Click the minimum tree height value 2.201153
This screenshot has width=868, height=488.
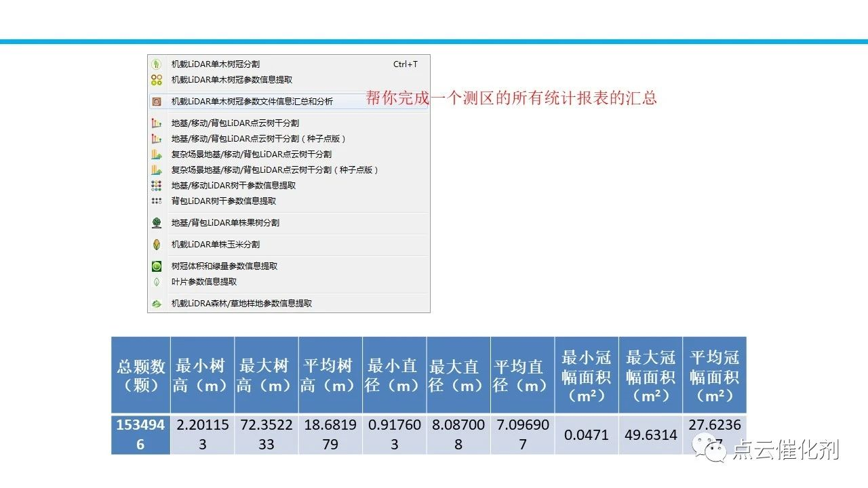[202, 434]
